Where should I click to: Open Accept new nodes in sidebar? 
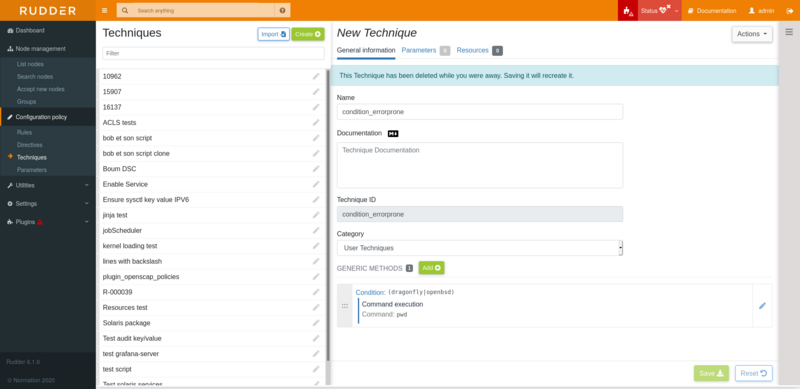[41, 89]
